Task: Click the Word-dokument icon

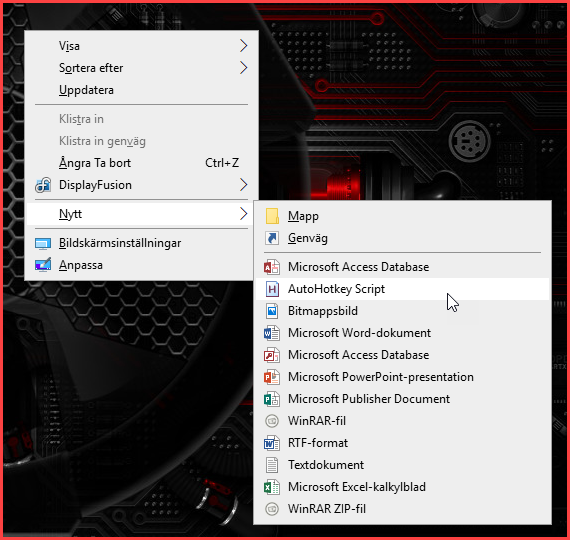Action: pos(272,333)
